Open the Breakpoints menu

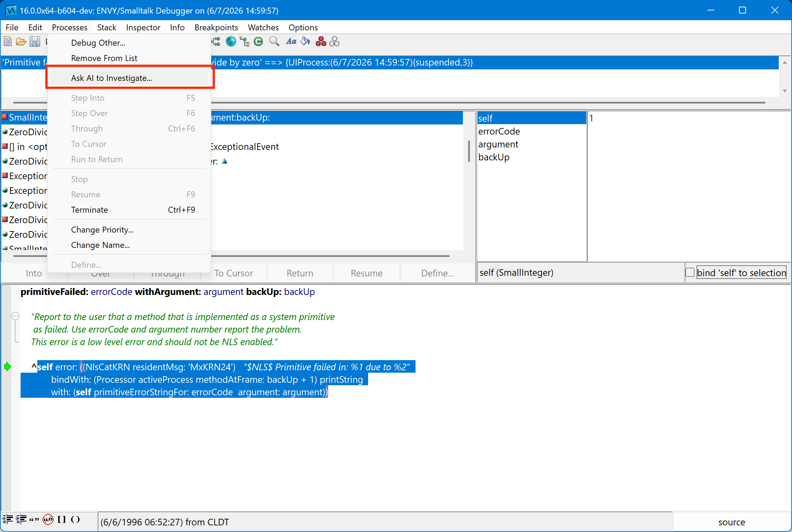pos(216,27)
